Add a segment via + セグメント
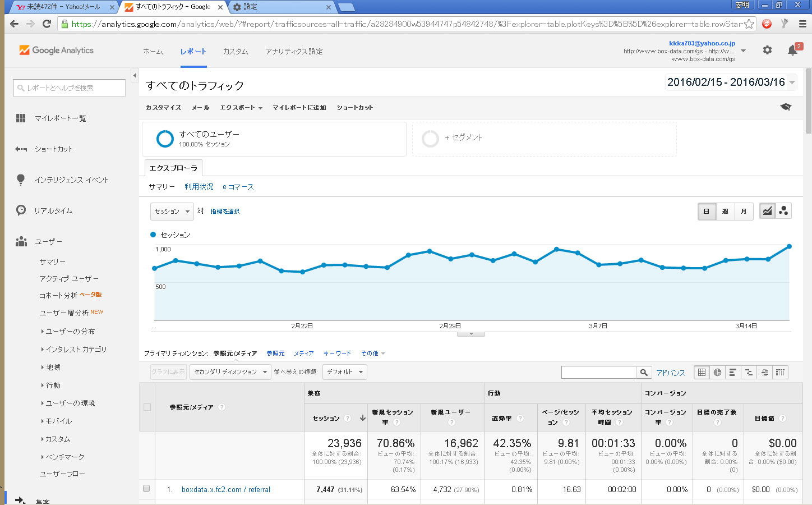Viewport: 812px width, 505px height. 463,137
